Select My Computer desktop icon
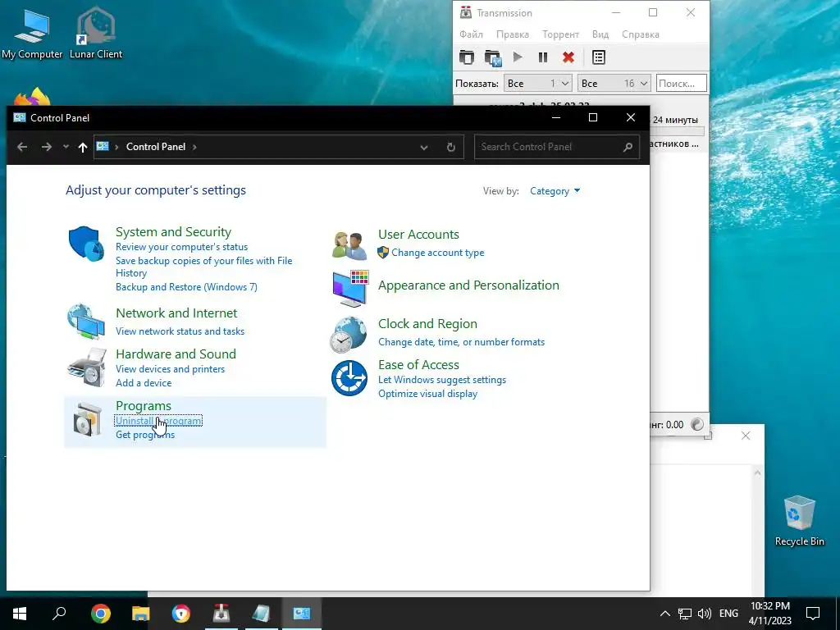The height and width of the screenshot is (630, 840). pos(32,33)
